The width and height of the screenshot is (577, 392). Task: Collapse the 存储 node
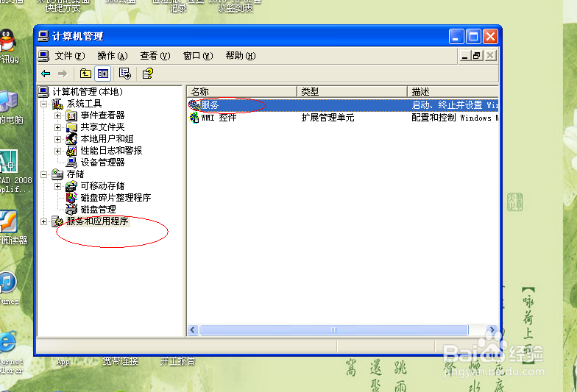(x=44, y=175)
